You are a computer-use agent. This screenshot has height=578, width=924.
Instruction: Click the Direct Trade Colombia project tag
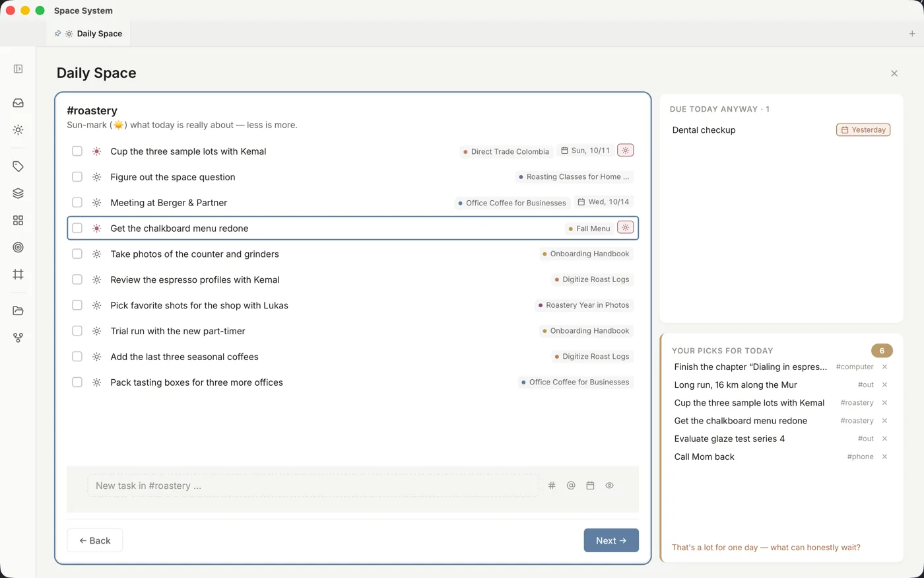[x=506, y=151]
